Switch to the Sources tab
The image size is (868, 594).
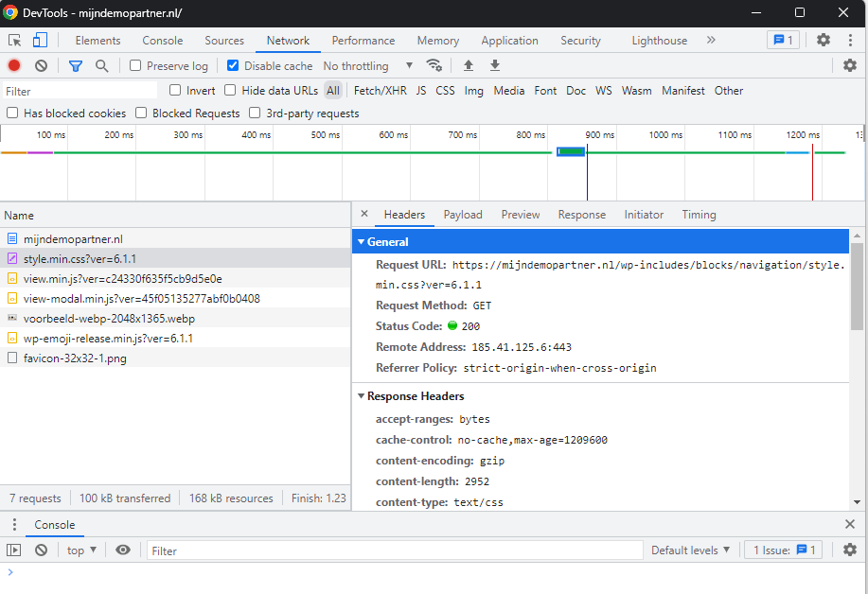pos(224,41)
